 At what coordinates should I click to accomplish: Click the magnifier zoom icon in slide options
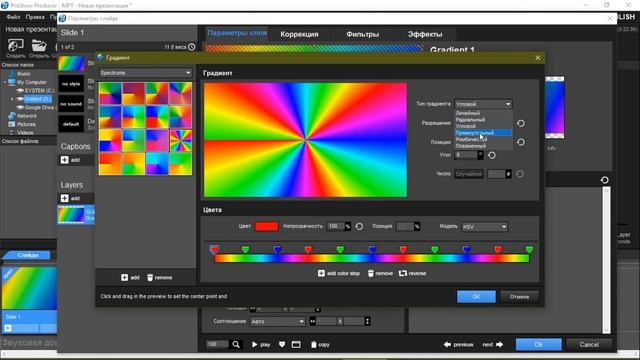coord(236,344)
